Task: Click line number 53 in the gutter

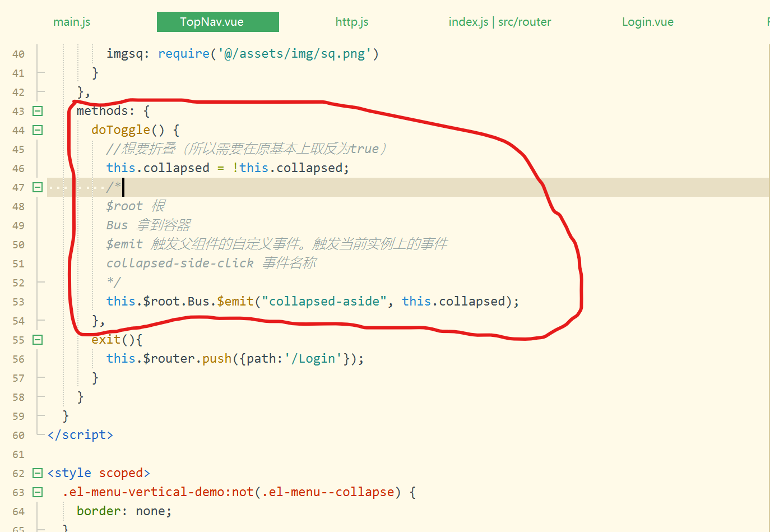Action: [18, 302]
